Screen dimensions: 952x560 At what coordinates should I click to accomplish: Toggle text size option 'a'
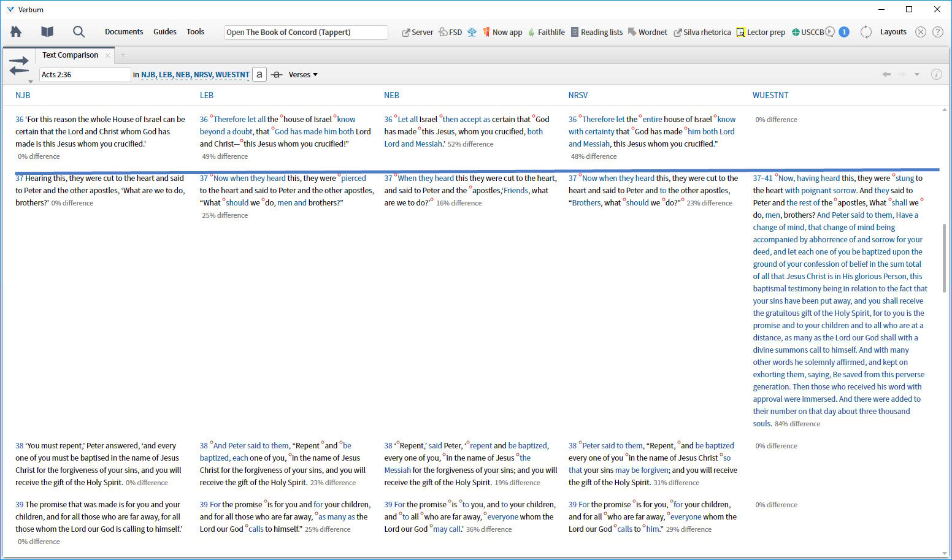tap(259, 74)
